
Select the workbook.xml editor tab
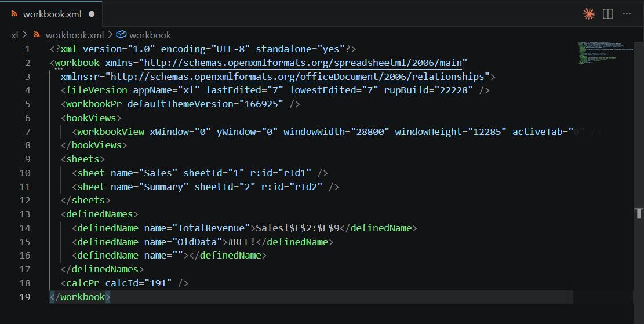pos(51,14)
